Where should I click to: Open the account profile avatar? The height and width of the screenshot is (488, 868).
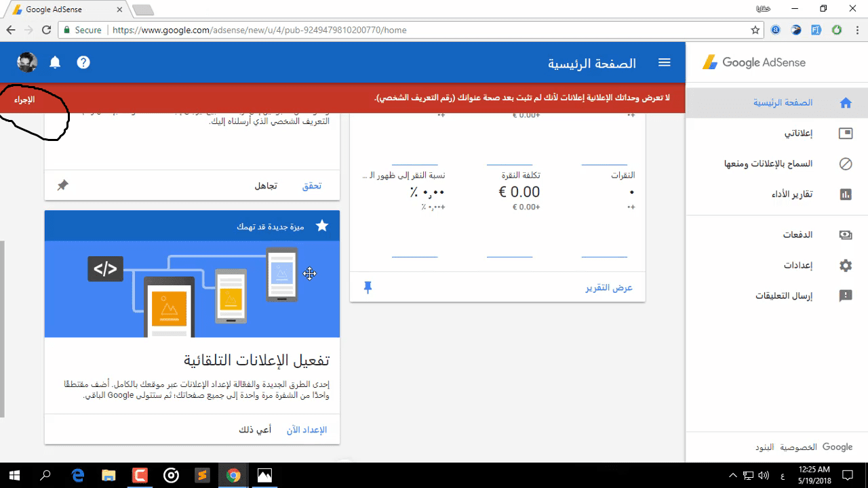pos(27,62)
